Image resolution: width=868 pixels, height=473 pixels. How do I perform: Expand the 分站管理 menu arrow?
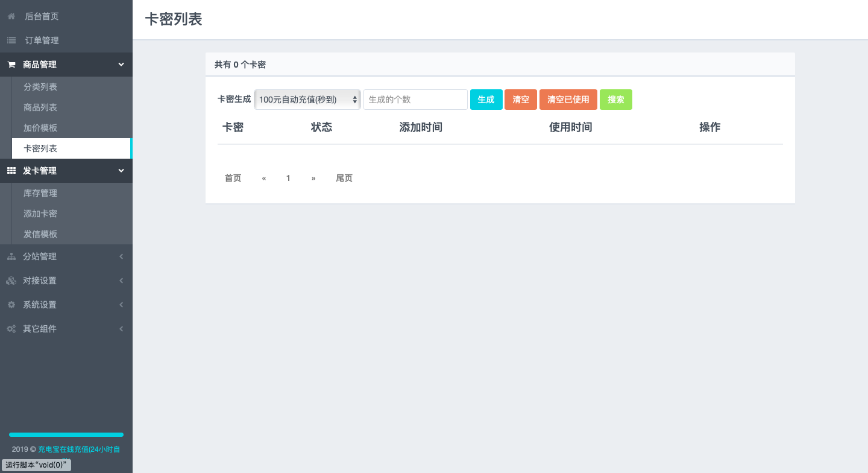click(x=121, y=256)
